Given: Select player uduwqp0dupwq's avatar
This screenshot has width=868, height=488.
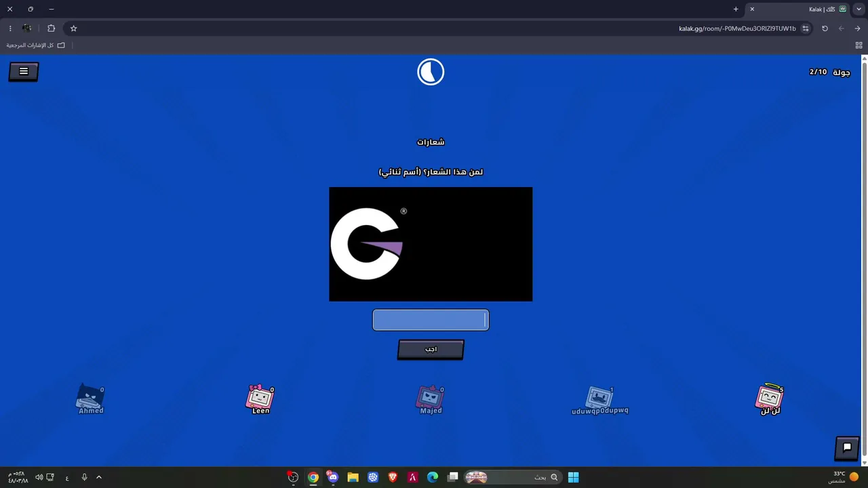Looking at the screenshot, I should [x=600, y=399].
